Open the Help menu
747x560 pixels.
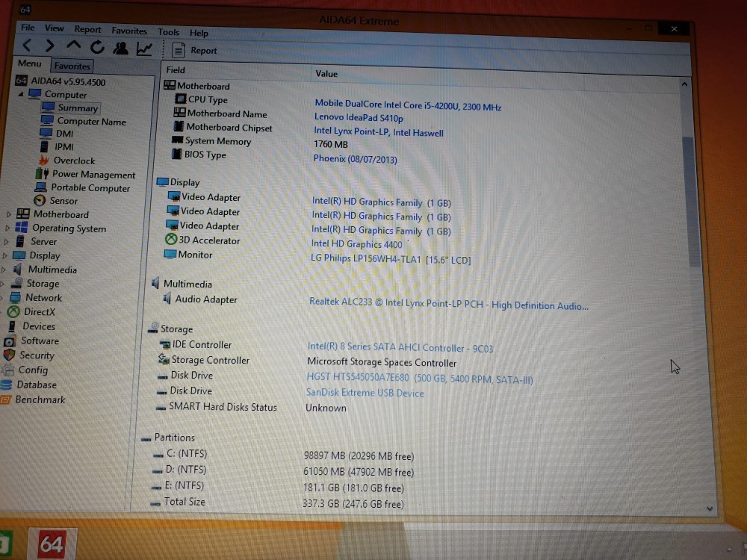199,33
